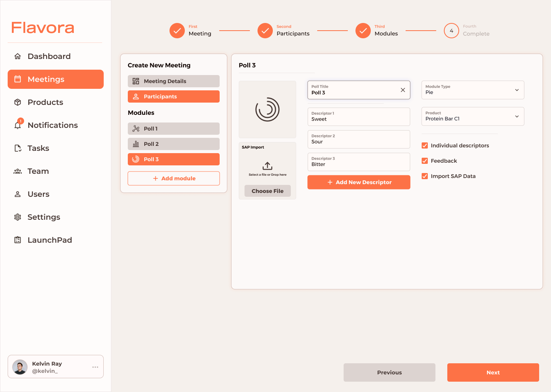Go to the Tasks menu item
Viewport: 551px width, 392px height.
tap(38, 148)
